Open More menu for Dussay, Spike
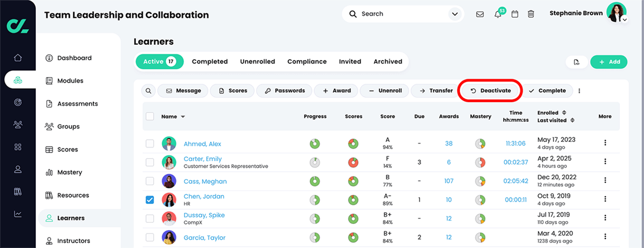Viewport: 644px width, 248px height. coord(605,218)
